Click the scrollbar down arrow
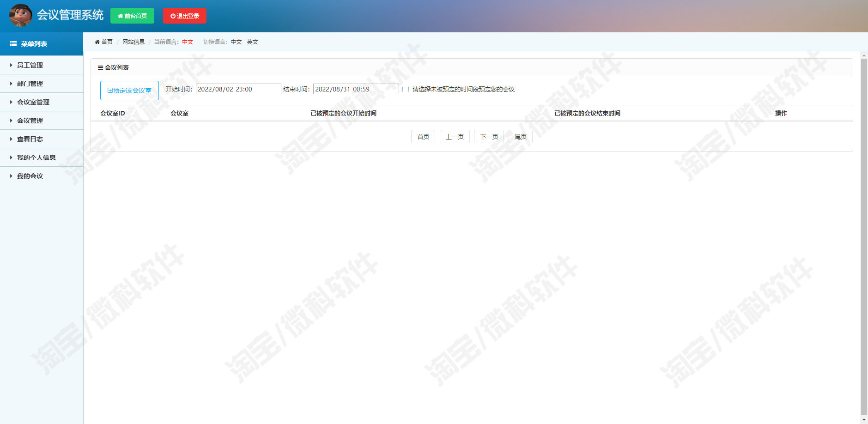This screenshot has width=868, height=424. click(x=864, y=420)
